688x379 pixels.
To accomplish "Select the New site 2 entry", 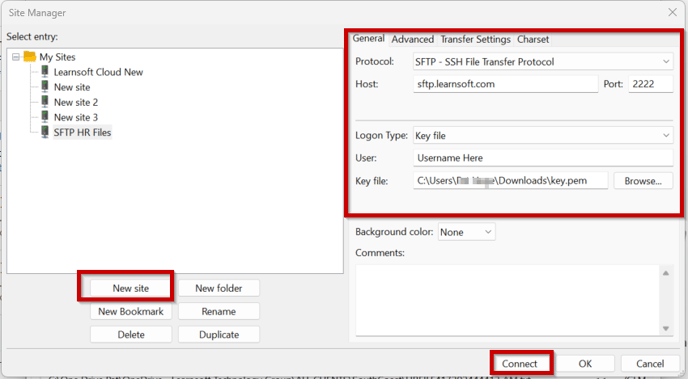I will [76, 102].
